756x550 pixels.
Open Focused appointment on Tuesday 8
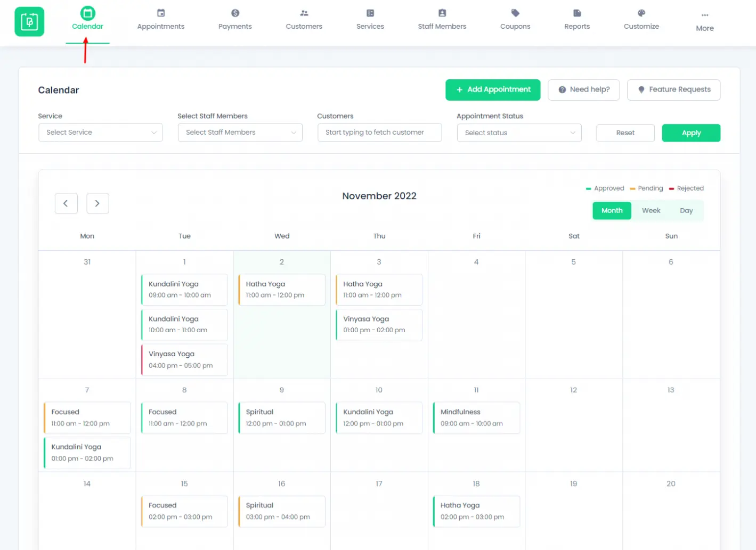point(184,418)
